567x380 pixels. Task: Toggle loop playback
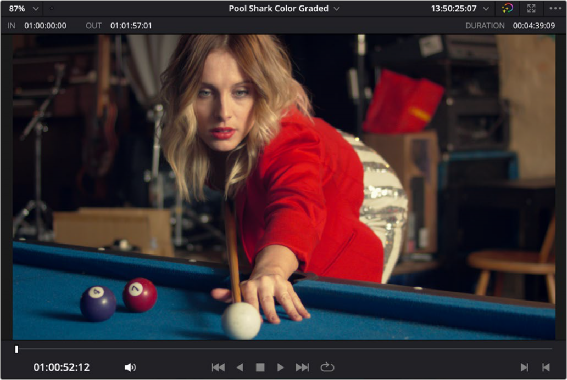327,367
